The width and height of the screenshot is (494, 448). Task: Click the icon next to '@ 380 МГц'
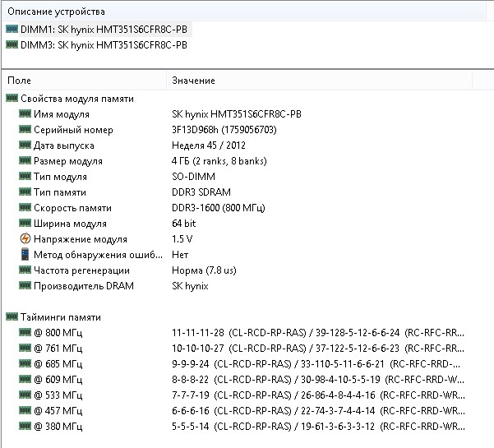tap(25, 426)
